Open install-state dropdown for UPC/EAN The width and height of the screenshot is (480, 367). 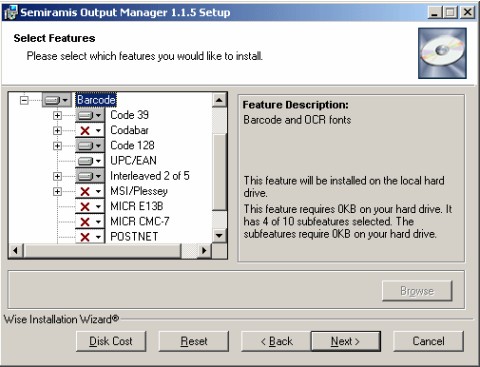pyautogui.click(x=90, y=161)
